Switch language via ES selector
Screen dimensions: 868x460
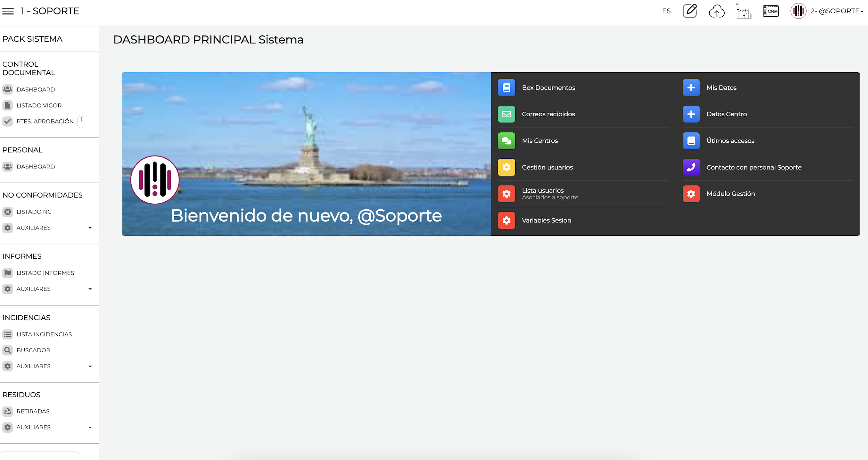666,11
